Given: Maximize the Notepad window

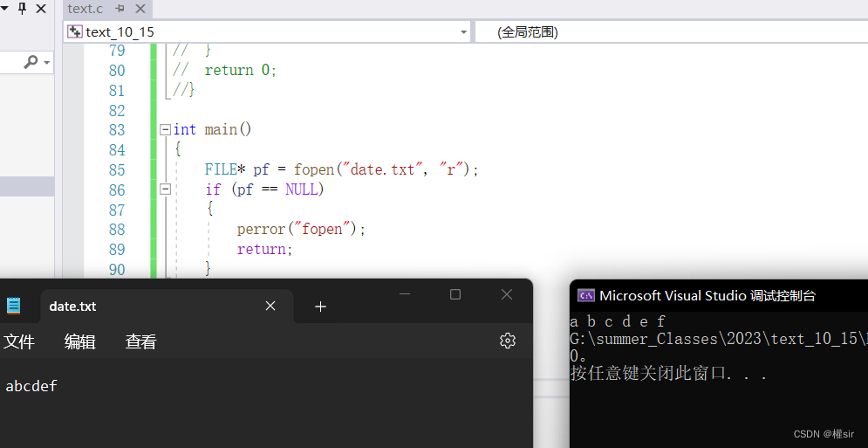Looking at the screenshot, I should coord(455,294).
